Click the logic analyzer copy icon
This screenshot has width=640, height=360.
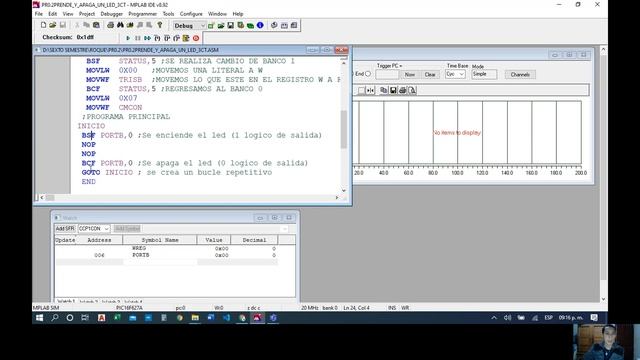[384, 90]
